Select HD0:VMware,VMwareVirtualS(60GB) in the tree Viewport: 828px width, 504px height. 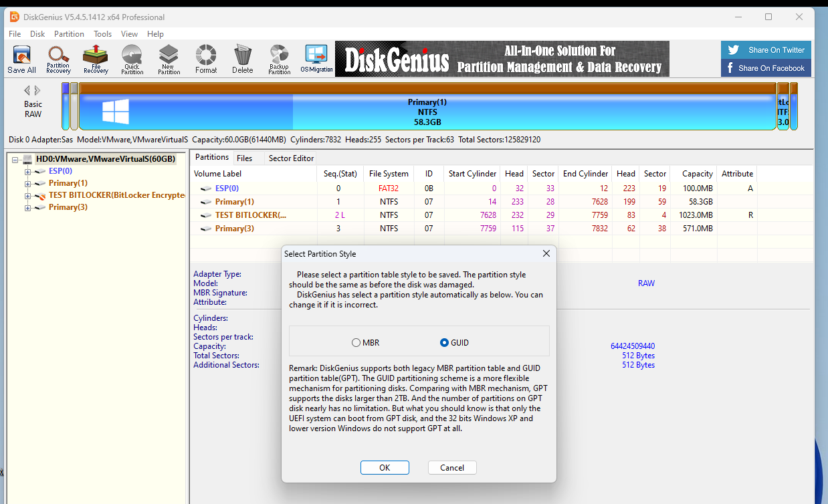pos(106,159)
